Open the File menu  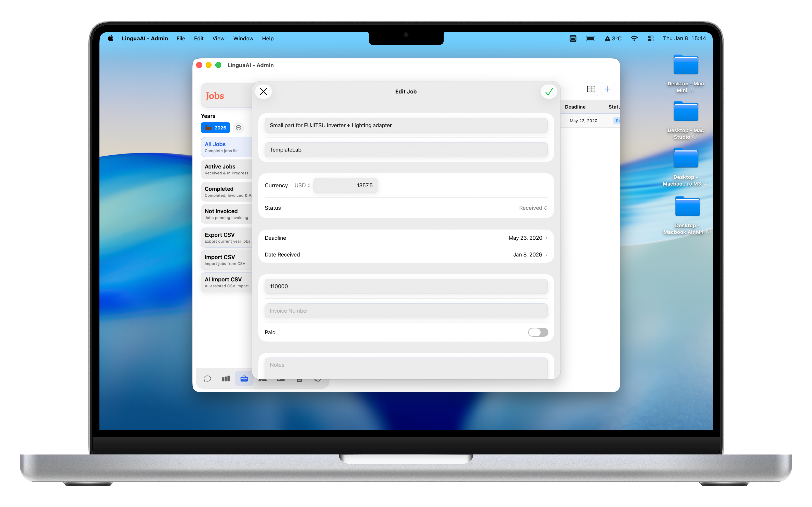point(180,39)
